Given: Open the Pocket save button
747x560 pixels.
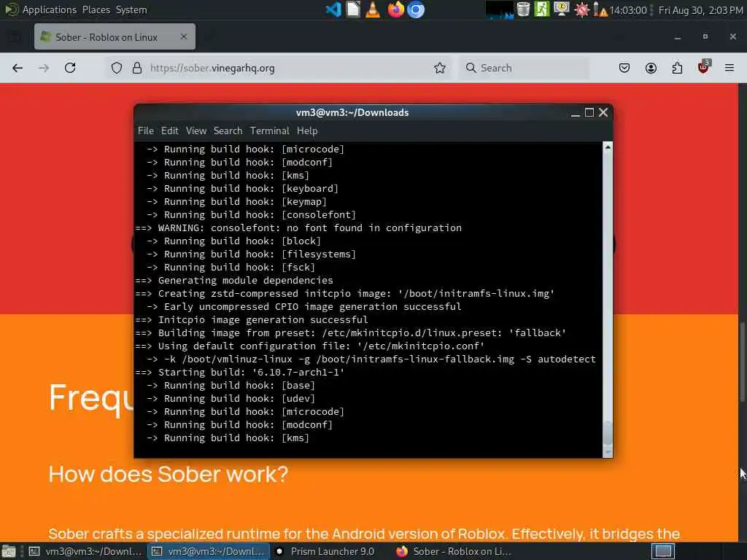Looking at the screenshot, I should [x=624, y=68].
